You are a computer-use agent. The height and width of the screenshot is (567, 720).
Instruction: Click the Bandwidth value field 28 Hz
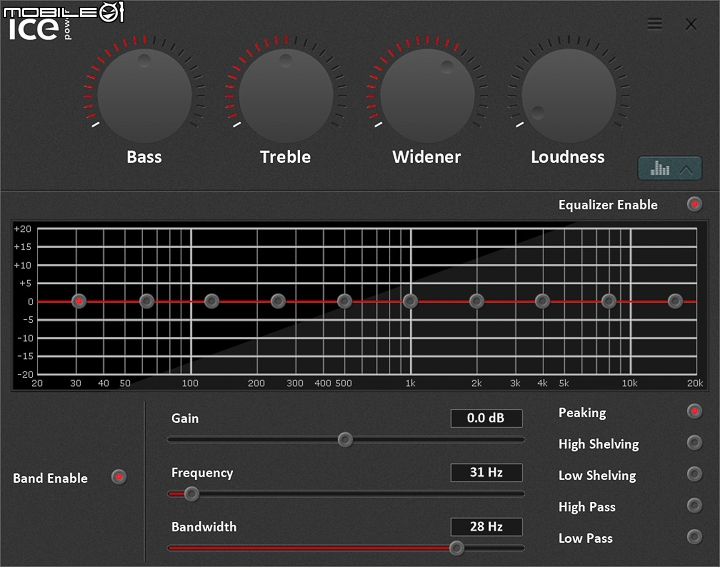[486, 527]
